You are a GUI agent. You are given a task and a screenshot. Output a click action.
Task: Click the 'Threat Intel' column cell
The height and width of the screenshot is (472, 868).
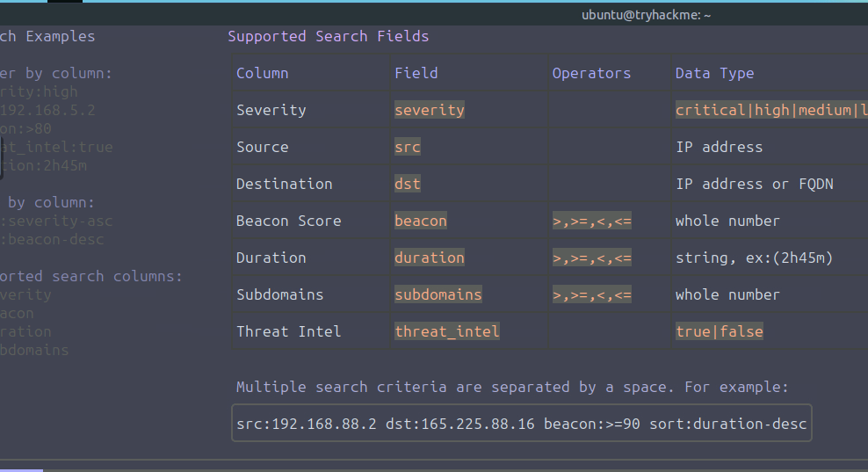(x=289, y=332)
